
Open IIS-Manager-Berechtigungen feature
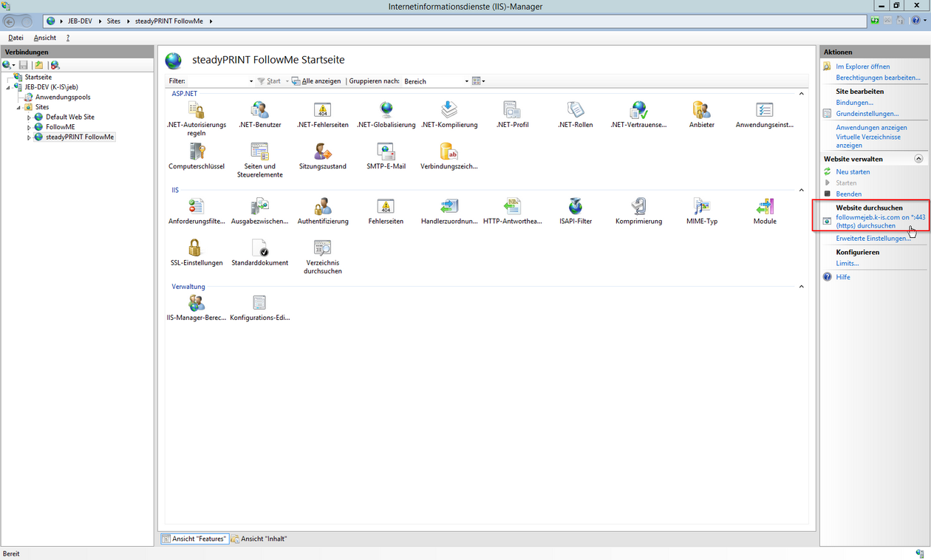(196, 308)
